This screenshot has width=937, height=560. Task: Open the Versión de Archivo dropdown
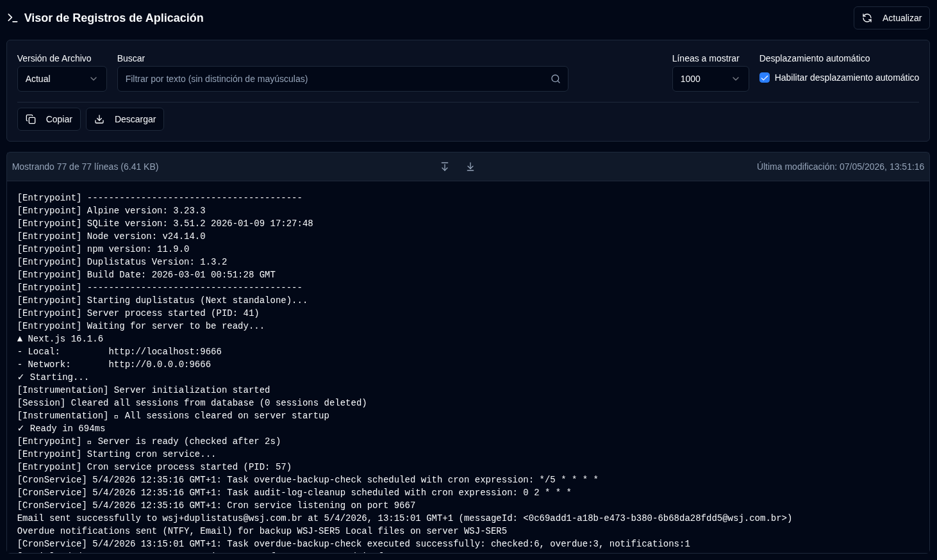(62, 79)
